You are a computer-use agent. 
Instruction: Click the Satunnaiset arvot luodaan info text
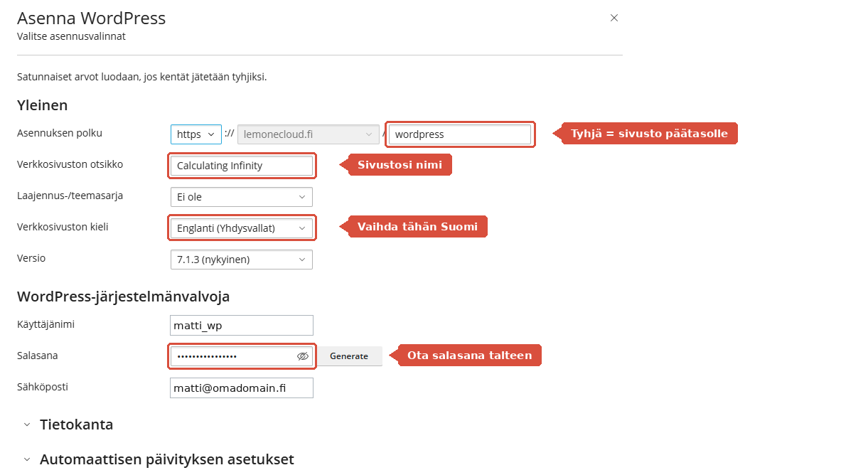coord(142,77)
